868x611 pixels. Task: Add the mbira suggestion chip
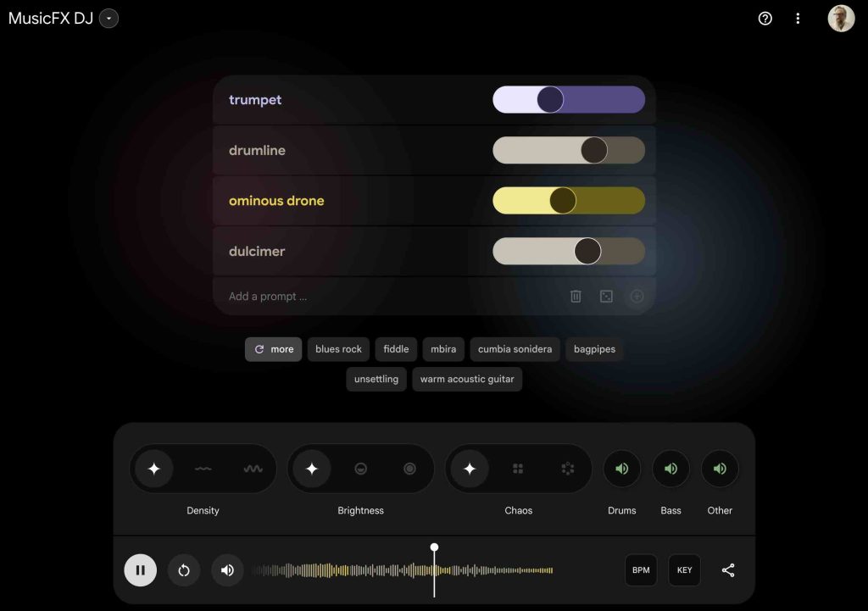click(443, 349)
